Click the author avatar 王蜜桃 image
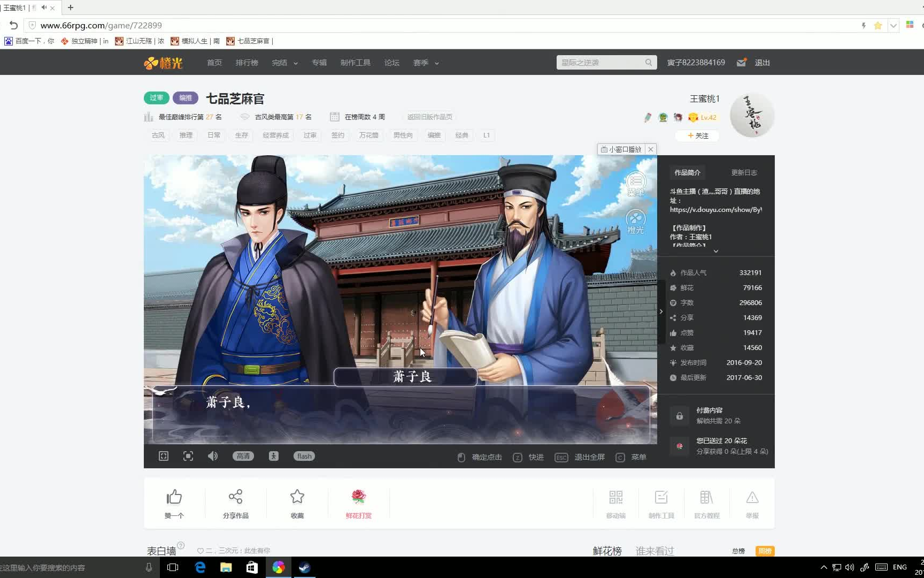924x578 pixels. (752, 115)
